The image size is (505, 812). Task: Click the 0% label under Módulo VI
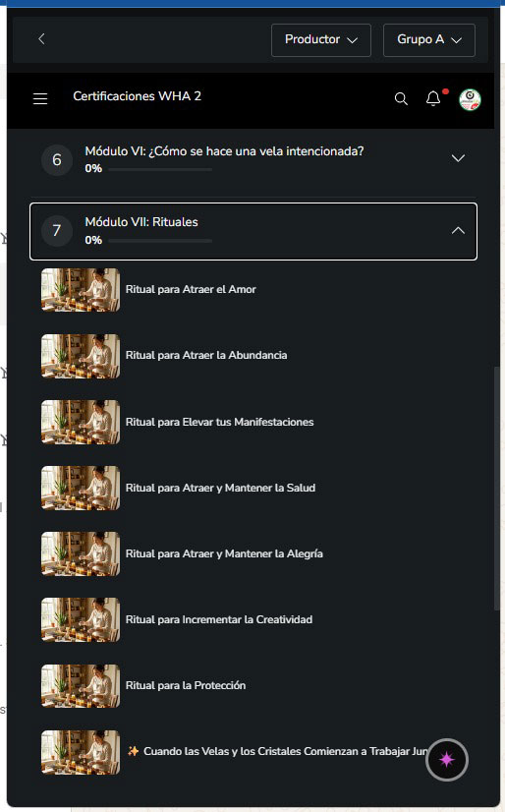click(x=93, y=168)
